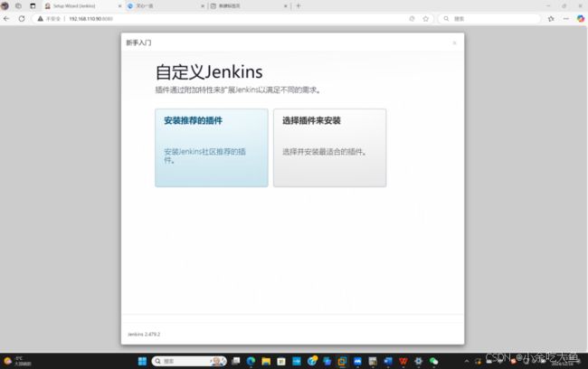Image resolution: width=588 pixels, height=369 pixels.
Task: Open the VMware Workstation taskbar icon
Action: 342,361
